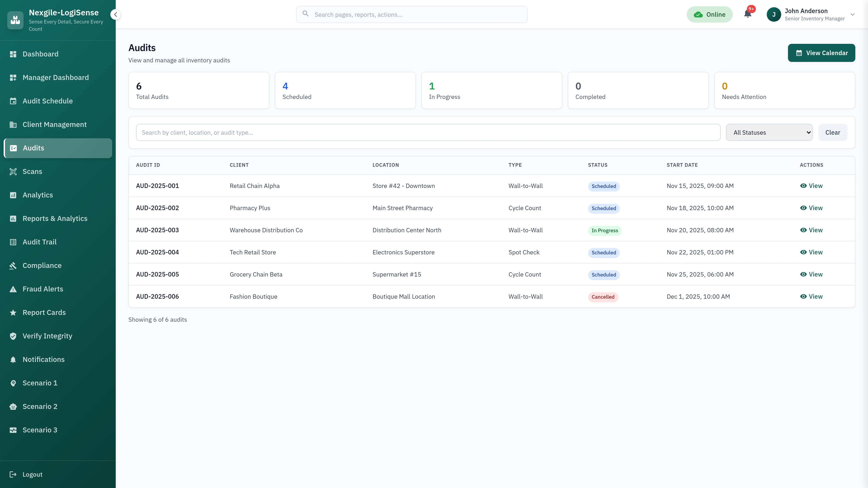The height and width of the screenshot is (488, 868).
Task: Click the View Calendar button
Action: (821, 53)
